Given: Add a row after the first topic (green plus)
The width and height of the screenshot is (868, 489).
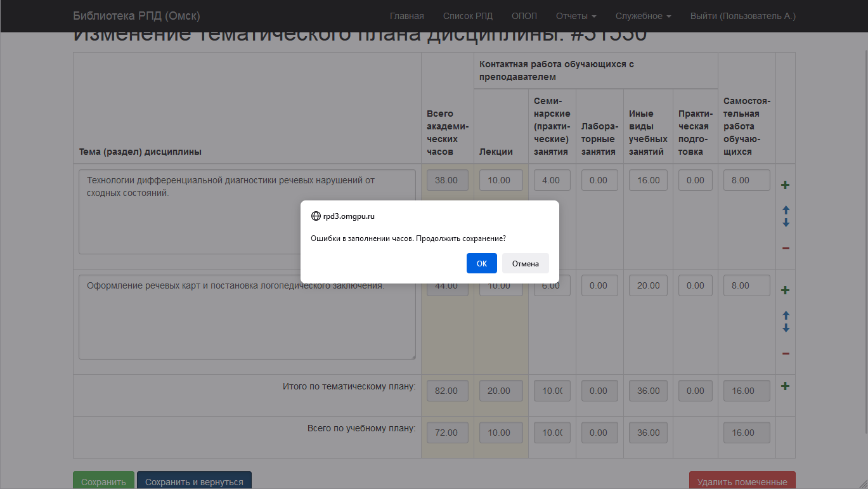Looking at the screenshot, I should [x=785, y=185].
